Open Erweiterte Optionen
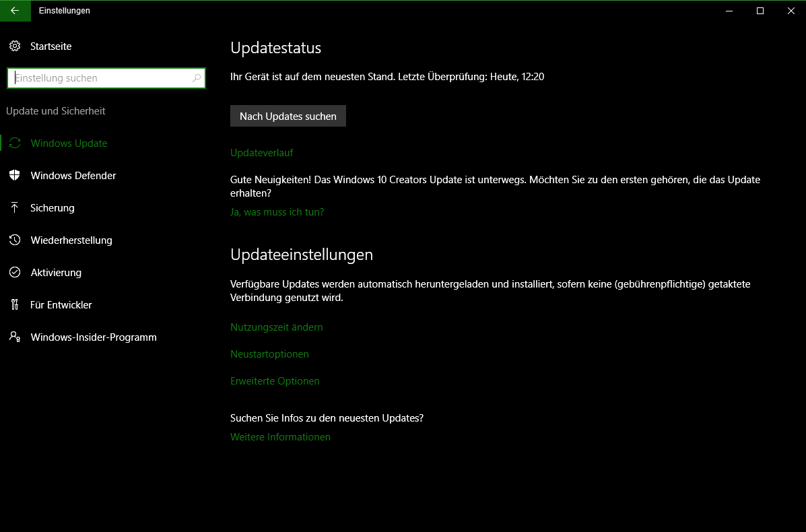This screenshot has width=806, height=532. [275, 380]
